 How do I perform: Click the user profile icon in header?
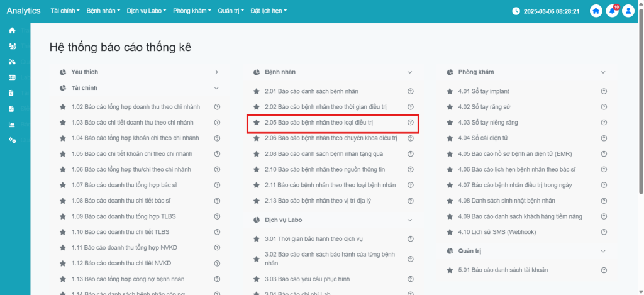click(628, 11)
